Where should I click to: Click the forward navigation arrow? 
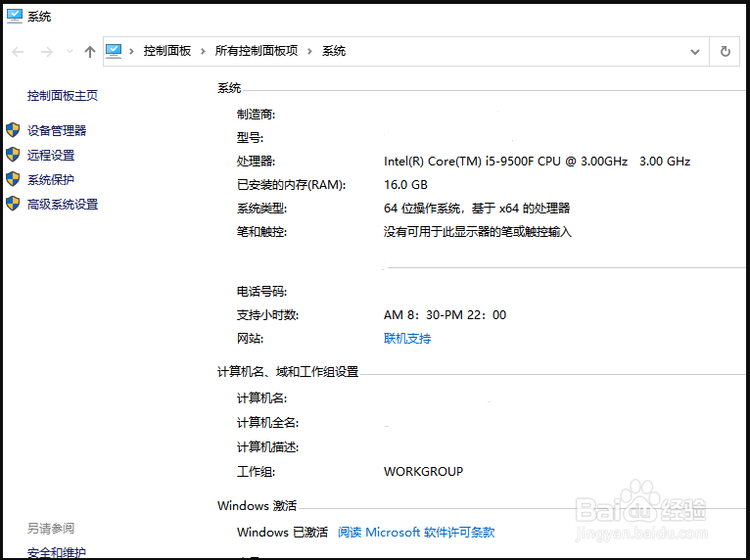[x=46, y=52]
